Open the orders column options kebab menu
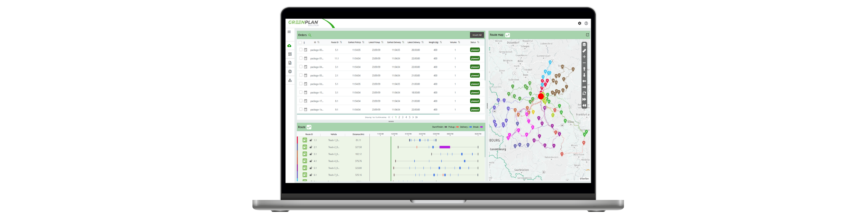 (304, 43)
